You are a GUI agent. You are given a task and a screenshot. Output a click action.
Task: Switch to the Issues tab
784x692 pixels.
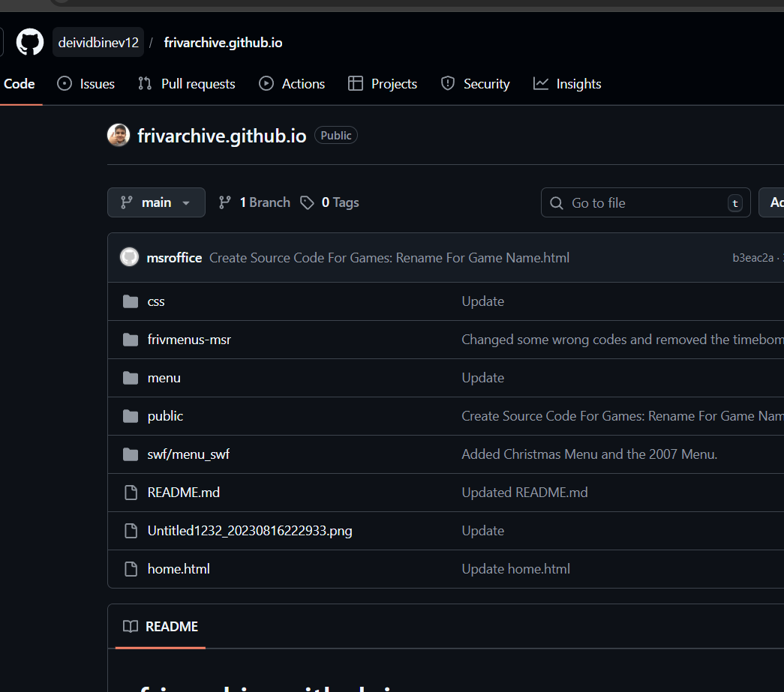click(x=86, y=83)
